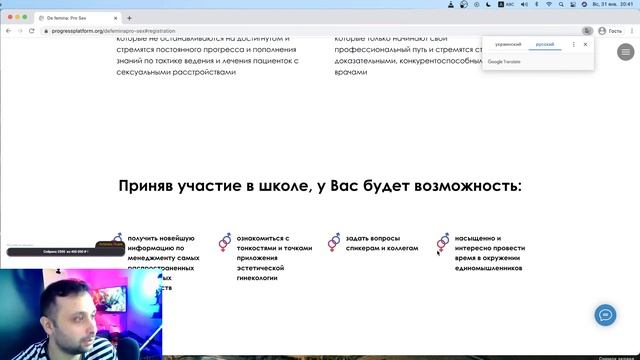This screenshot has width=640, height=360.
Task: Reload the page with the refresh icon
Action: [x=32, y=31]
